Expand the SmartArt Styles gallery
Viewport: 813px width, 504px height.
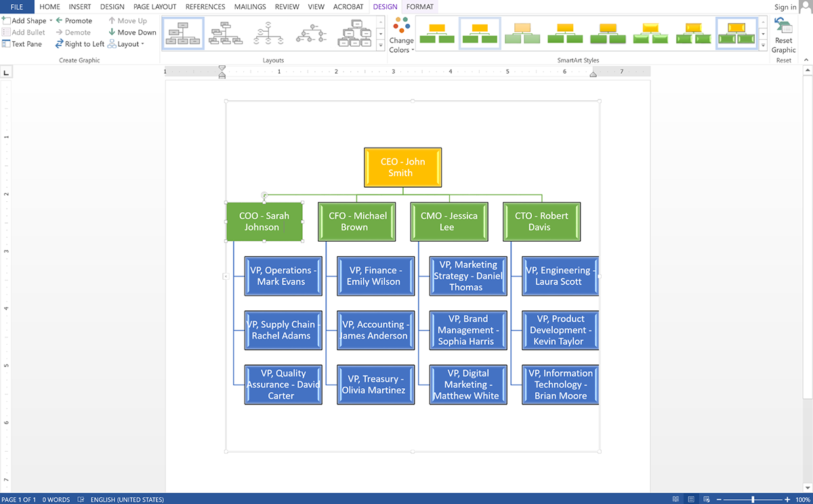pos(764,46)
